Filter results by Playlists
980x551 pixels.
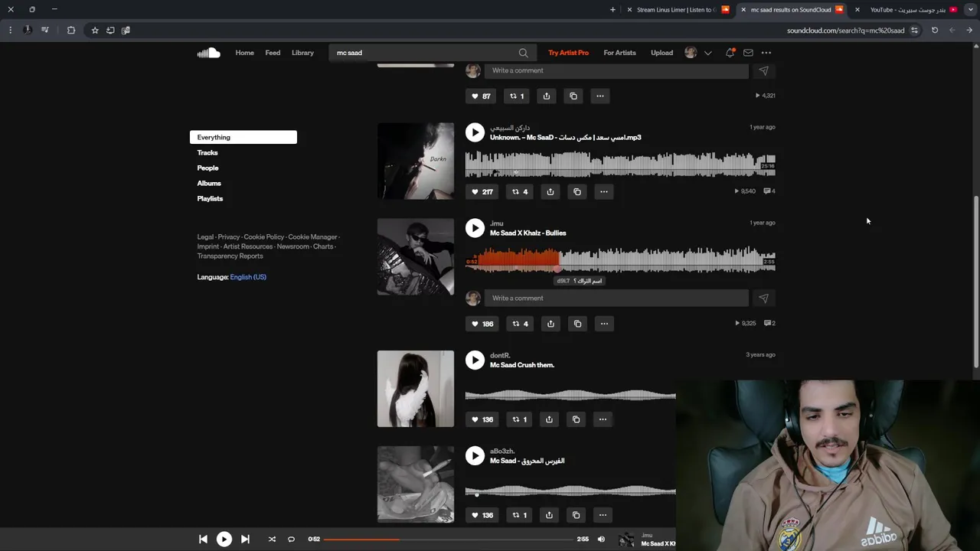[x=210, y=198]
